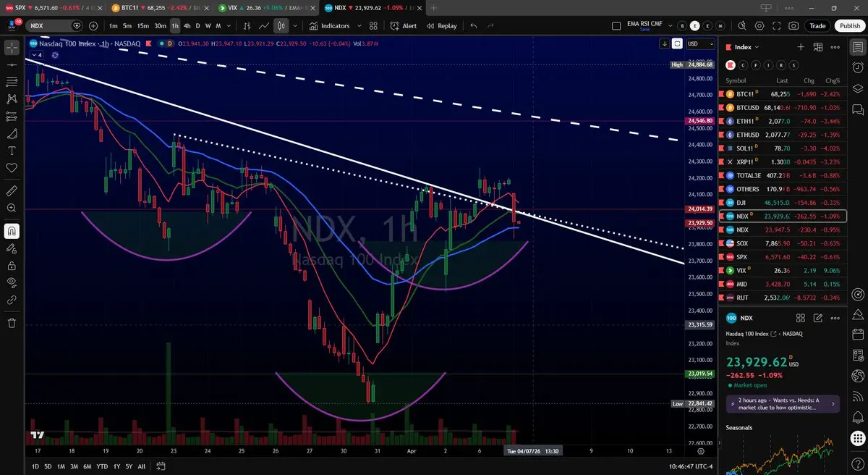Select the ruler measure tool
Viewport: 868px width, 475px height.
click(12, 191)
